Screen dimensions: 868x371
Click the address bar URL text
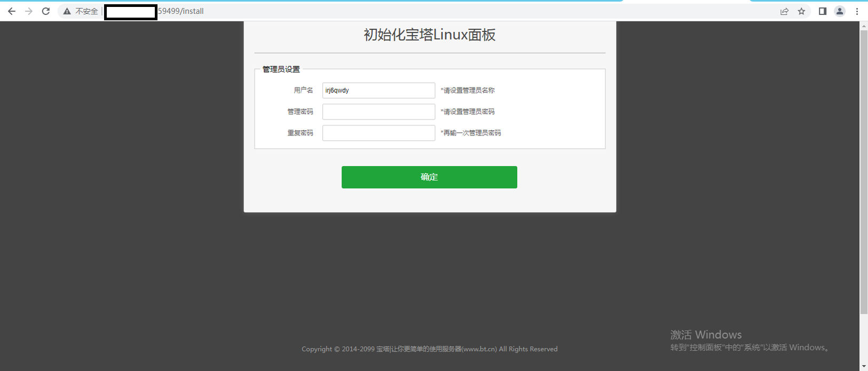[181, 11]
